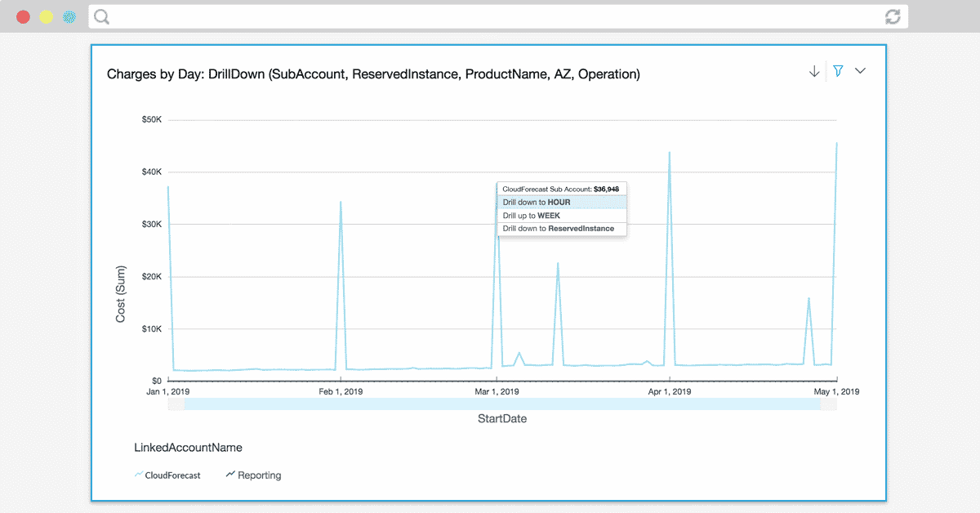
Task: Click the $50K y-axis label
Action: click(152, 120)
